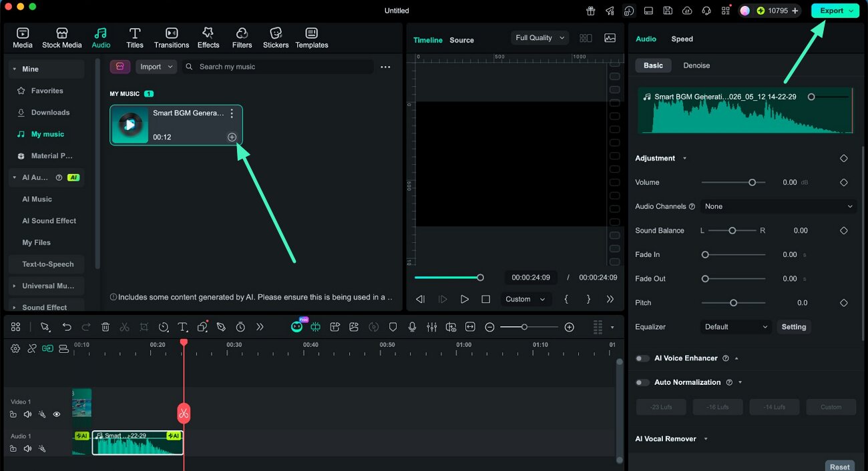Adjust the Volume slider
Viewport: 868px width, 471px height.
pos(733,182)
